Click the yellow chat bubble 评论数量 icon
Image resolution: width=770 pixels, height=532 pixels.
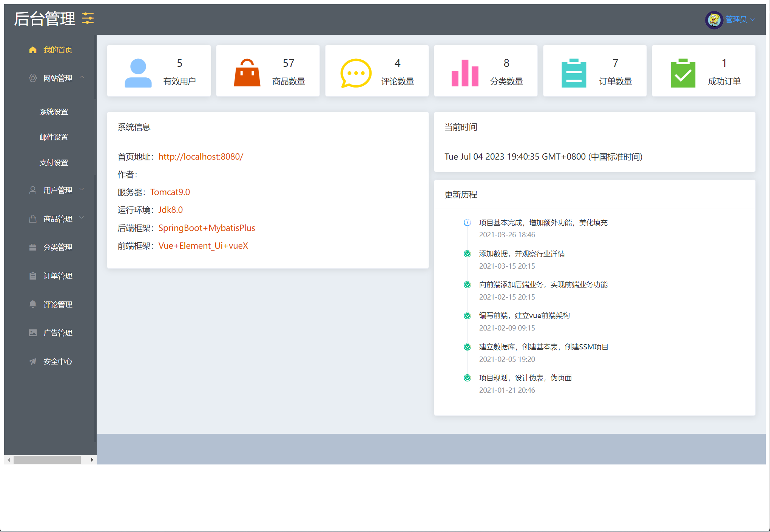click(356, 72)
